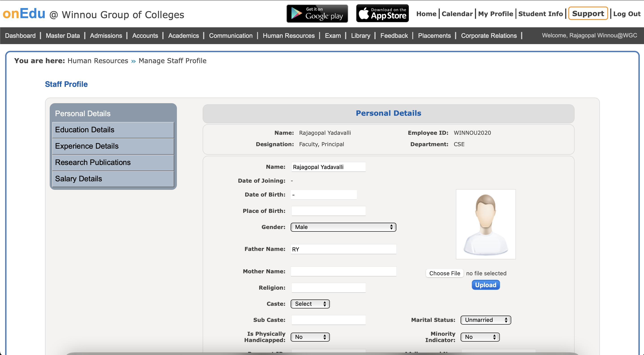Open the Academics menu
This screenshot has height=355, width=644.
click(x=183, y=36)
